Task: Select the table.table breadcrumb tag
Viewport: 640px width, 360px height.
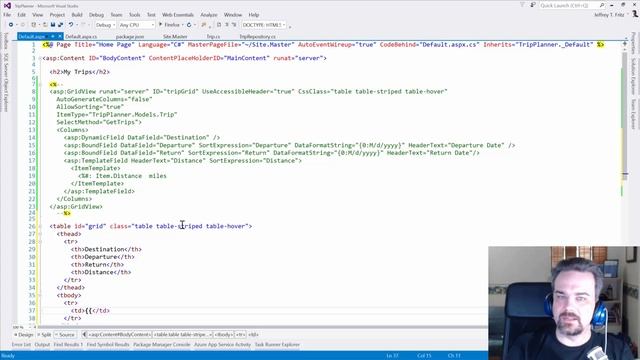Action: 182,335
